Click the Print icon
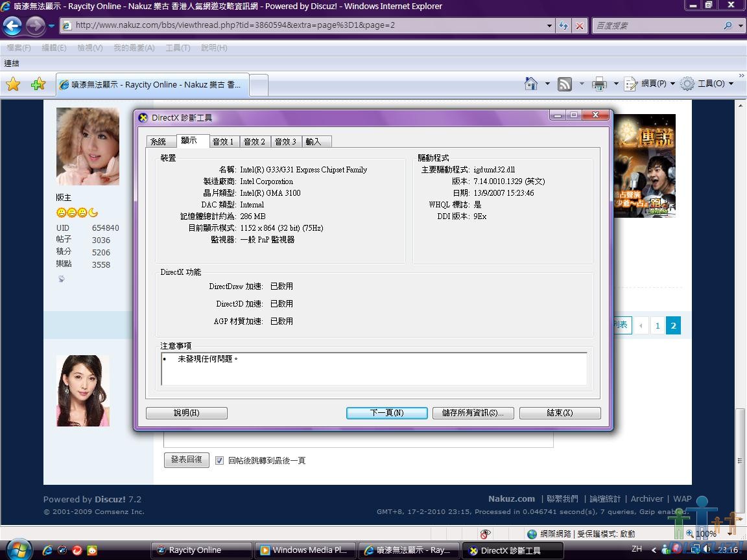This screenshot has height=560, width=747. click(599, 84)
